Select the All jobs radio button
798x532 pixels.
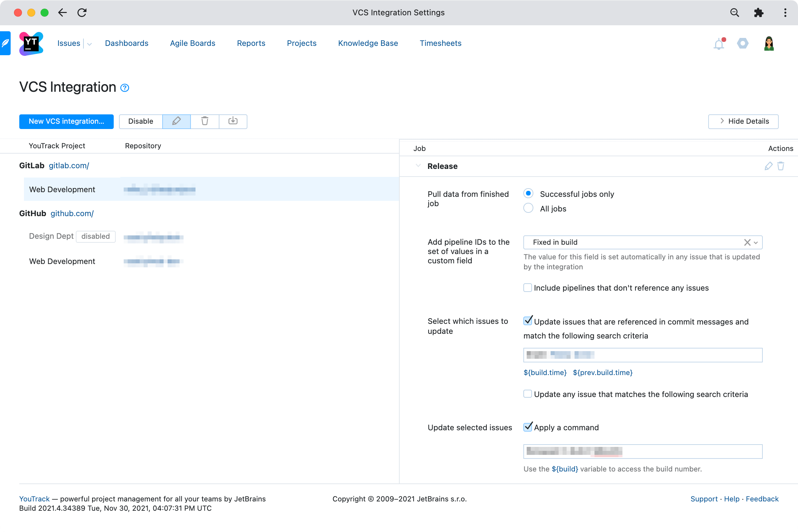pyautogui.click(x=528, y=208)
